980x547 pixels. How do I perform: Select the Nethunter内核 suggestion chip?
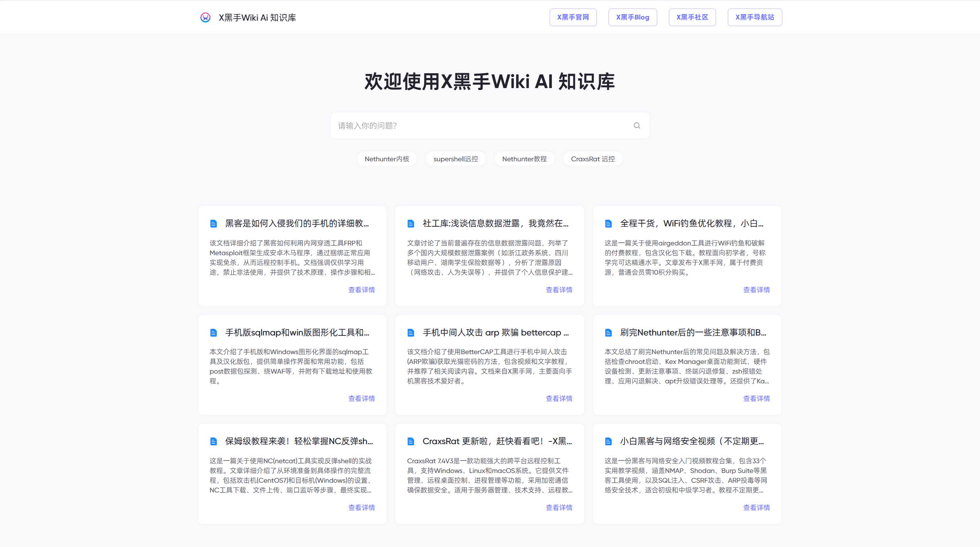tap(387, 159)
